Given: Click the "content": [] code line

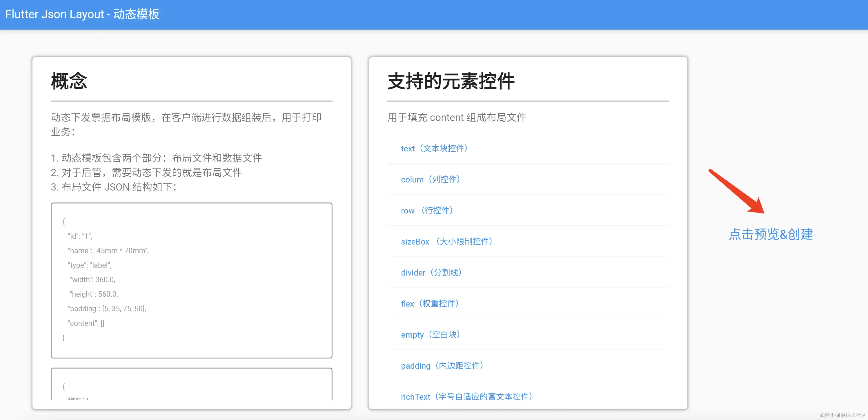Looking at the screenshot, I should tap(86, 323).
